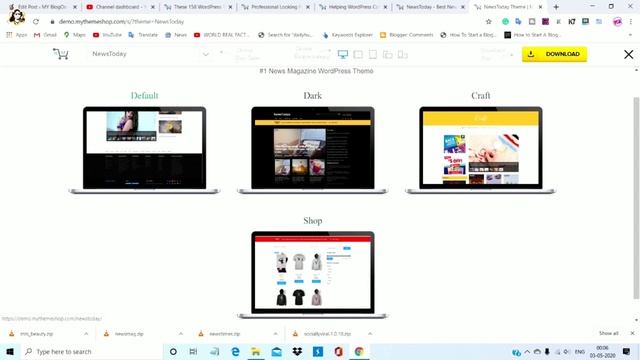Open Cortana circle icon on taskbar
This screenshot has width=640, height=360.
point(173,351)
